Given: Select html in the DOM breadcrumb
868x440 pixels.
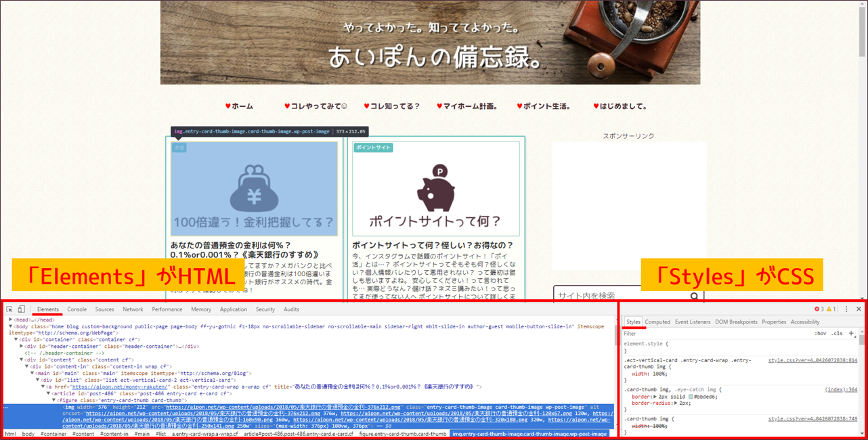Looking at the screenshot, I should point(10,434).
